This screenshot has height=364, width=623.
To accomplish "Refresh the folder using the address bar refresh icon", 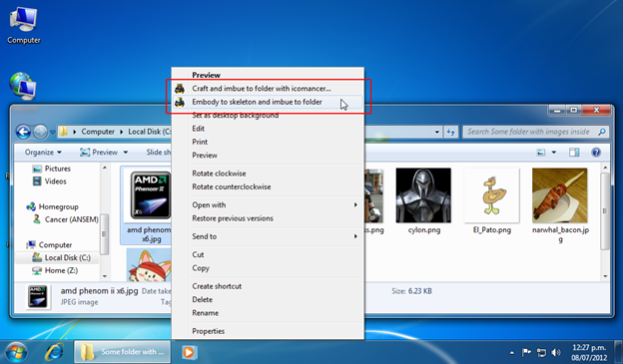I will click(450, 132).
